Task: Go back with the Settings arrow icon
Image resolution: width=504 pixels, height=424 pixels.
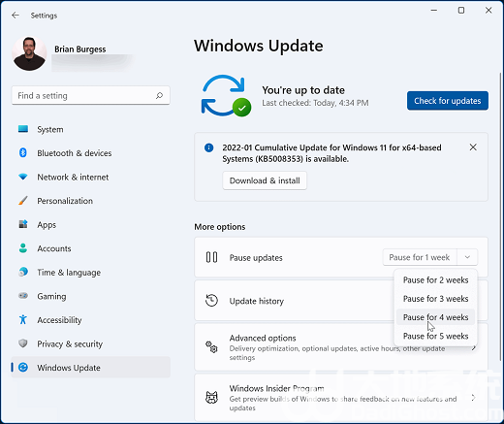Action: [x=16, y=16]
